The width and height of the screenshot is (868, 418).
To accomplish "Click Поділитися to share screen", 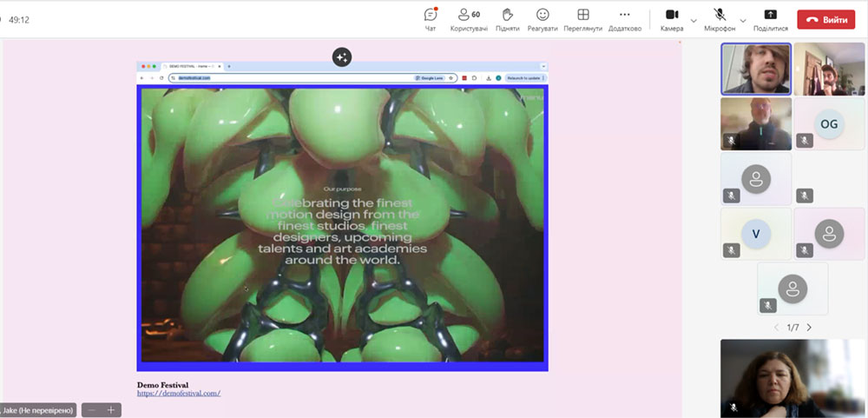I will [771, 19].
